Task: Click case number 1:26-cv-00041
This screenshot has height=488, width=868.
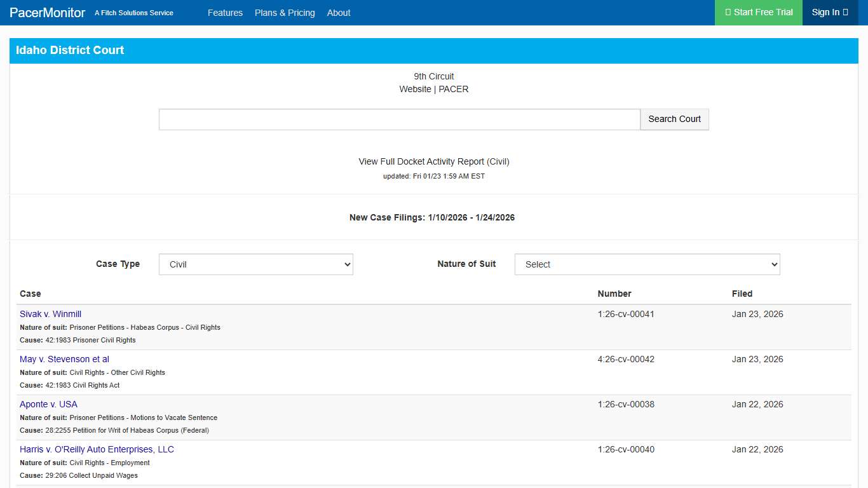Action: [x=626, y=314]
